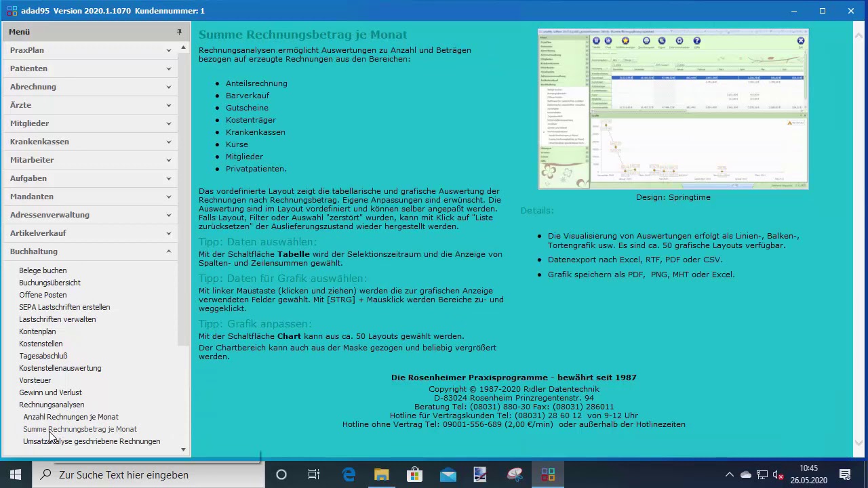This screenshot has width=868, height=488.
Task: Expand the Krankenkassen section chevron
Action: coord(169,142)
